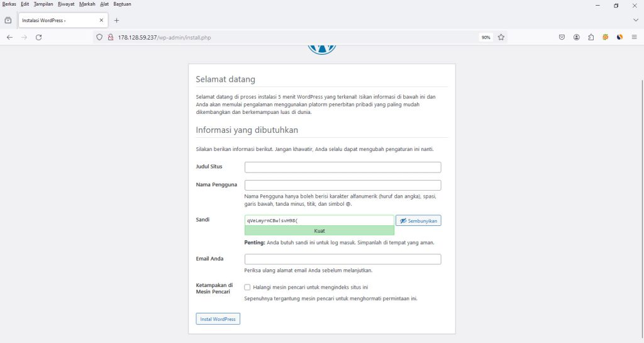Image resolution: width=644 pixels, height=343 pixels.
Task: Click the orange extension icon in toolbar
Action: coord(606,37)
